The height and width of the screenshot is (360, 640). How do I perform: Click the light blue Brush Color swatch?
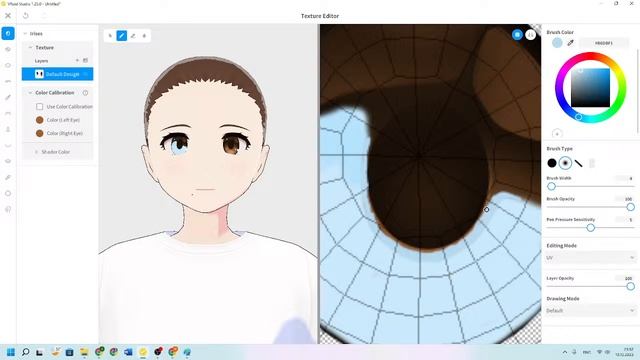coord(557,43)
